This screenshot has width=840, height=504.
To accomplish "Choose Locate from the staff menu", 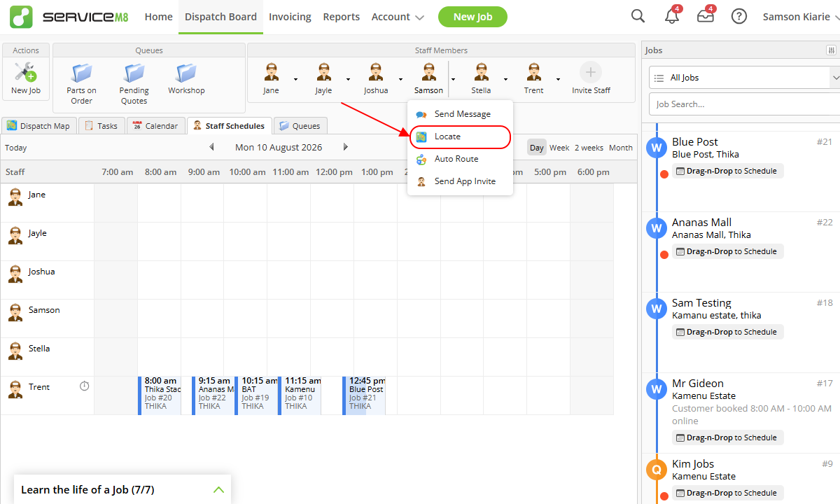I will coord(461,136).
